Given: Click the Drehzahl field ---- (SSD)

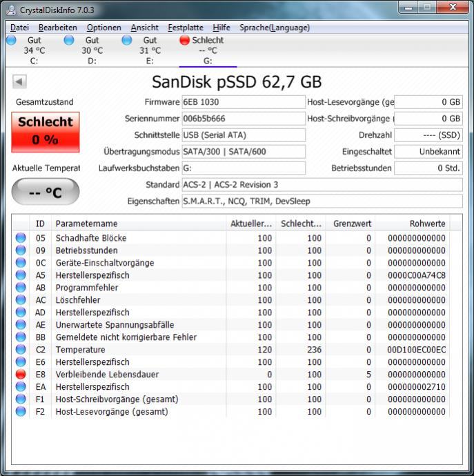Looking at the screenshot, I should tap(428, 135).
